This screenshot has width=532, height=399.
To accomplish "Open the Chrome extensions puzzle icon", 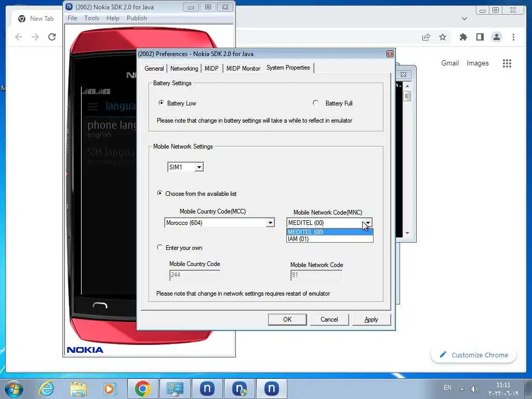I will pos(463,37).
